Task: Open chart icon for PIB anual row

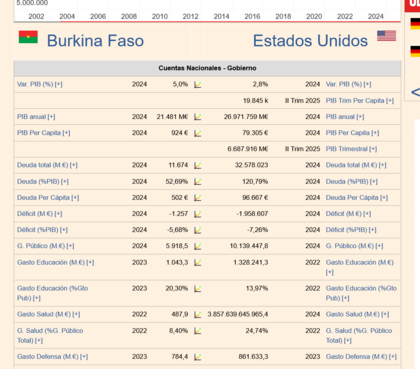Action: tap(198, 117)
